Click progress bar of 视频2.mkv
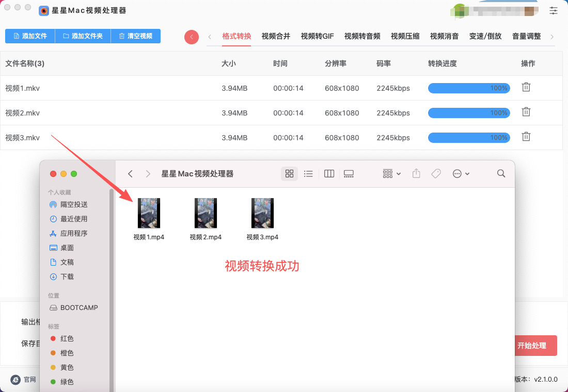 [469, 113]
